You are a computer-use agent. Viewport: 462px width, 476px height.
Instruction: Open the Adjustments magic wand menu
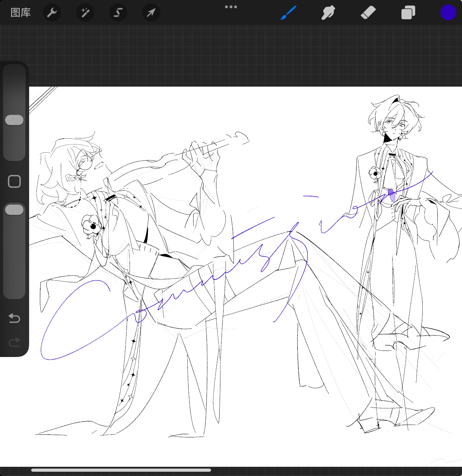(x=85, y=13)
